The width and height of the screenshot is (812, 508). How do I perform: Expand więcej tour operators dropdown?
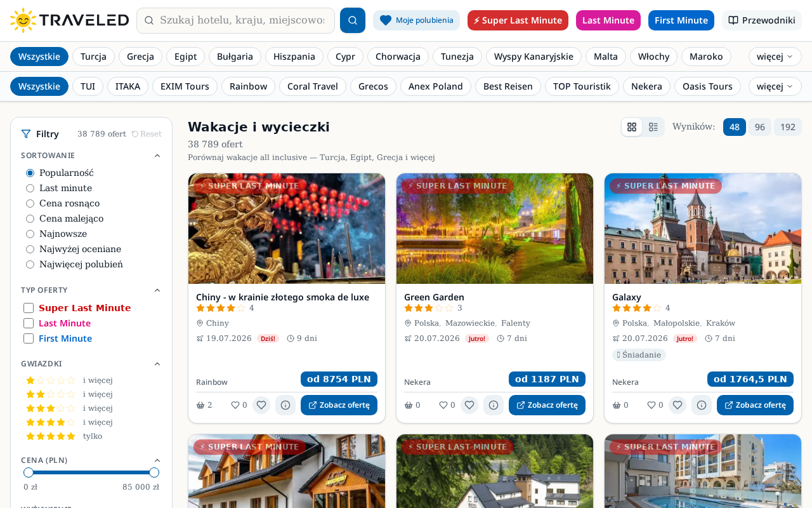coord(775,86)
